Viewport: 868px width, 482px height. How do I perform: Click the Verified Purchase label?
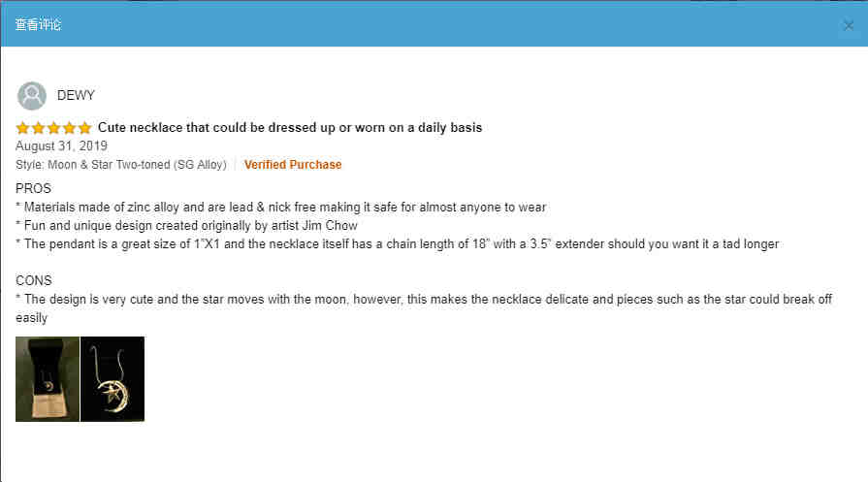pos(293,165)
